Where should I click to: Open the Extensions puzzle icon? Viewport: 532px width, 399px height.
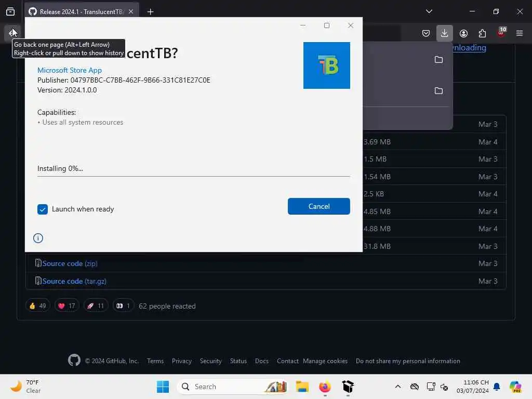pyautogui.click(x=482, y=33)
